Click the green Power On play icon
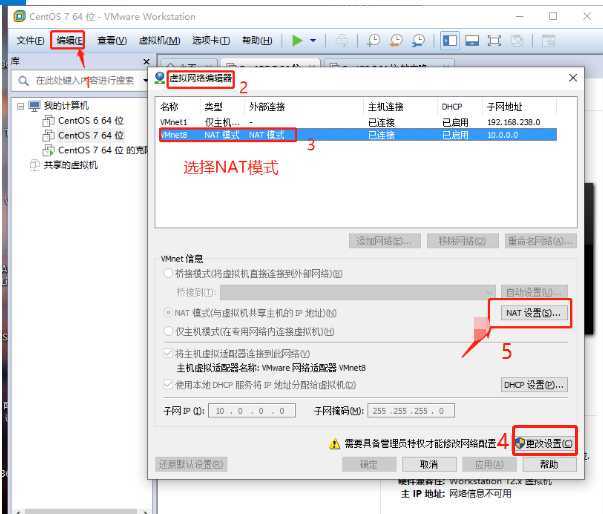The image size is (603, 514). 297,40
